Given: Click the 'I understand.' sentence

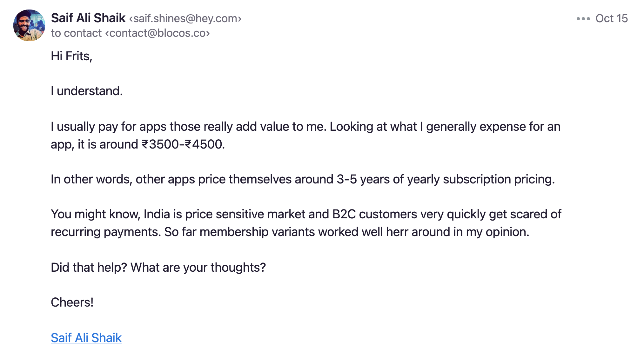Looking at the screenshot, I should tap(87, 91).
